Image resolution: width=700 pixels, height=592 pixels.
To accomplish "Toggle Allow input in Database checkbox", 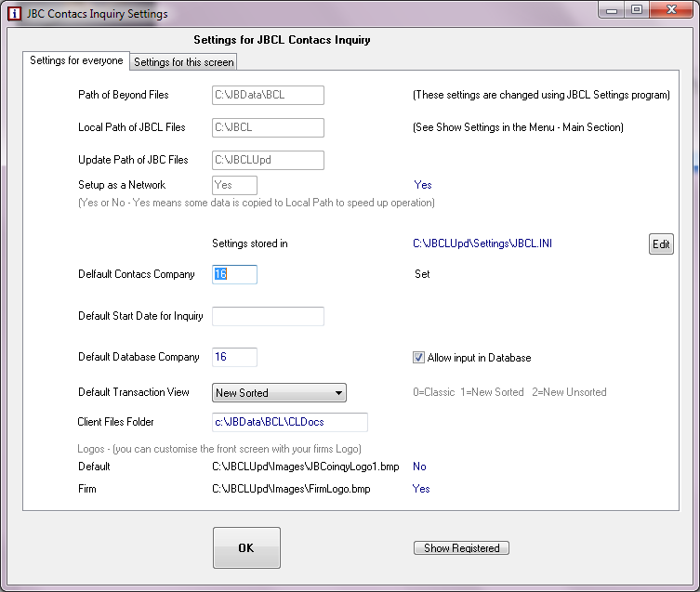I will click(418, 357).
